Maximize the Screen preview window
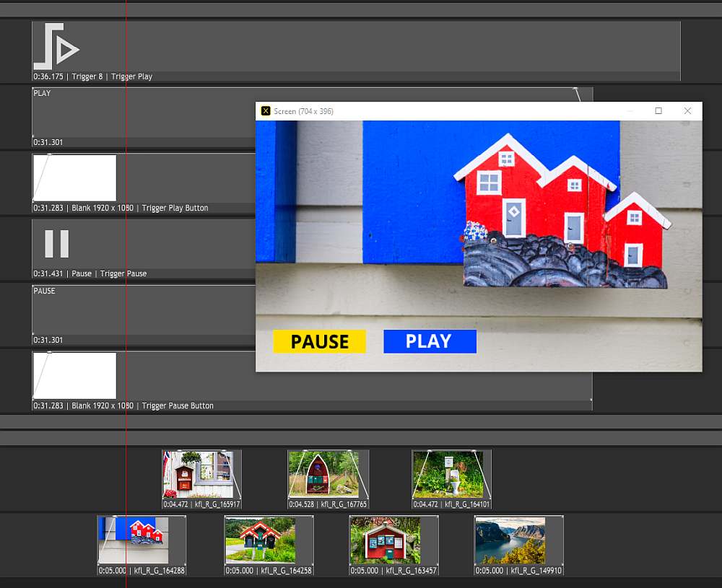 [658, 111]
